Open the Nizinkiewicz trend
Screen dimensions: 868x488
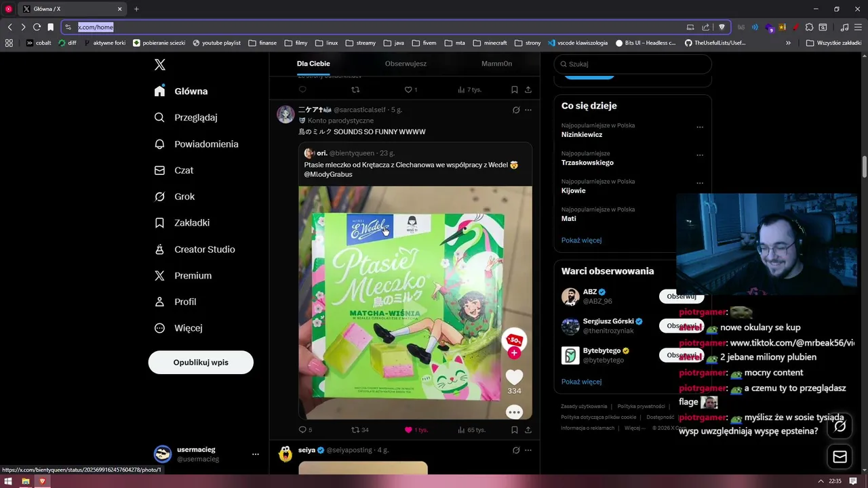(x=582, y=135)
